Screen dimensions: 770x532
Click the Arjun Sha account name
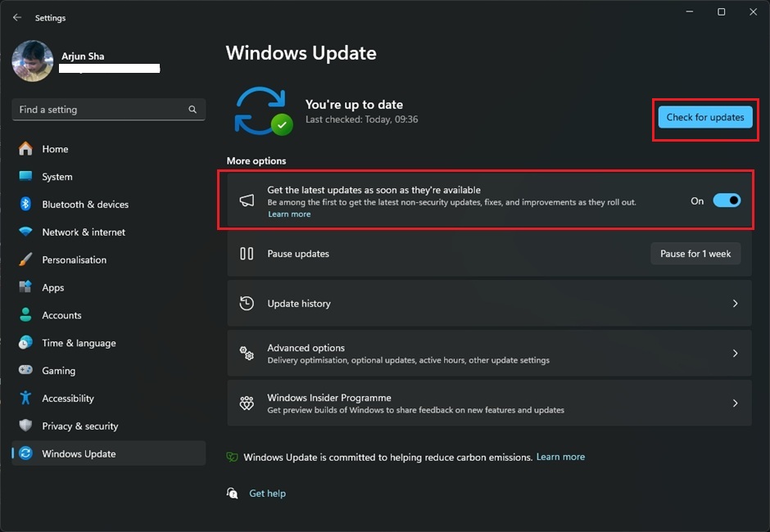[x=83, y=56]
